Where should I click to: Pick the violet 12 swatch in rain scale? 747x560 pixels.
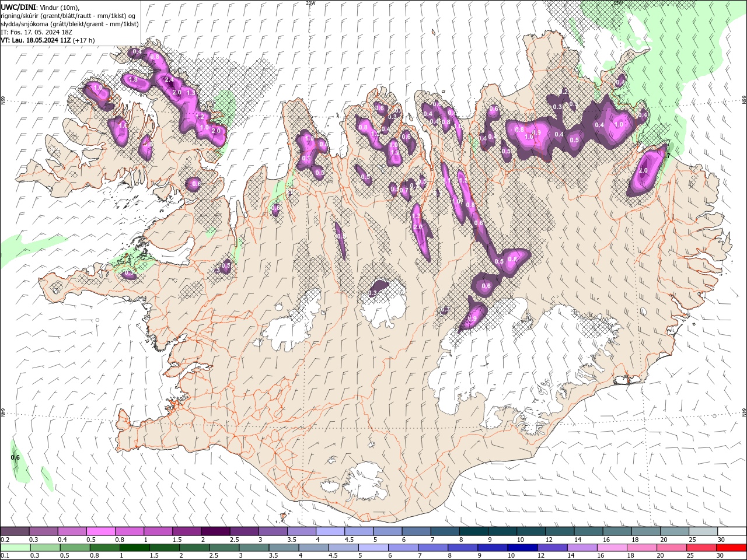click(553, 548)
